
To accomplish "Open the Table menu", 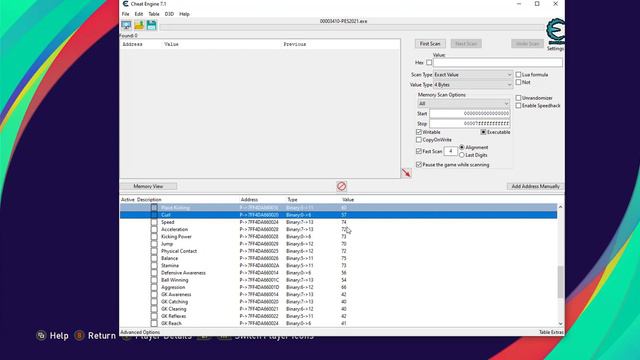I will 154,14.
